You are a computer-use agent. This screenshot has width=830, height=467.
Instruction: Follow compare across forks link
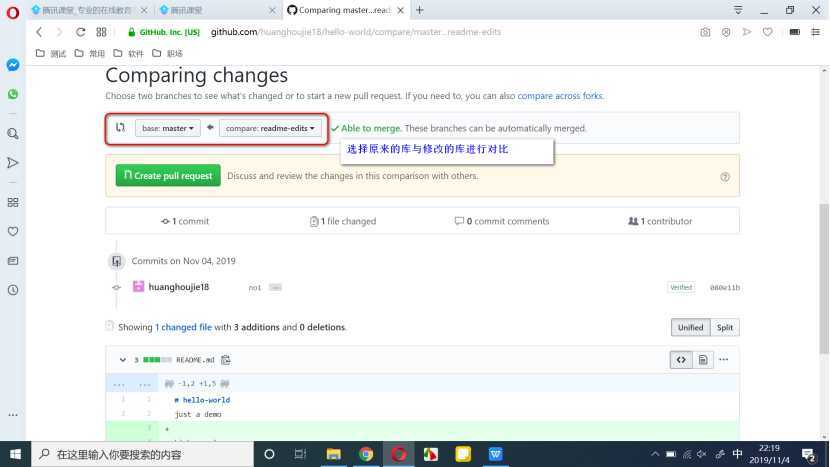click(560, 96)
